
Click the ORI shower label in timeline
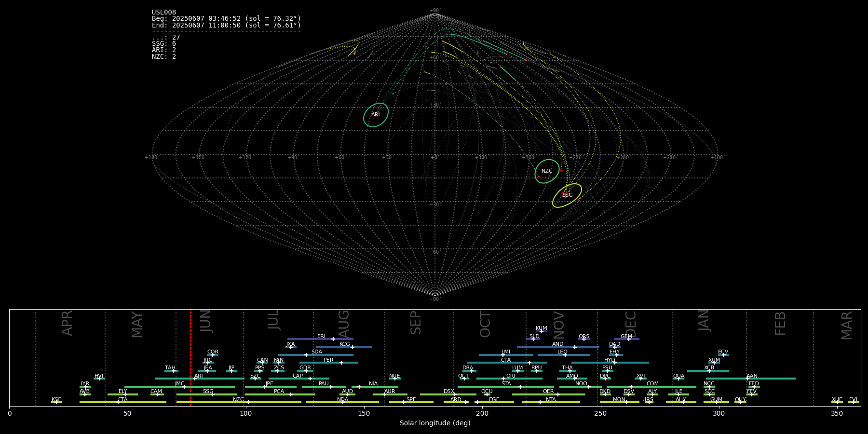click(x=511, y=376)
